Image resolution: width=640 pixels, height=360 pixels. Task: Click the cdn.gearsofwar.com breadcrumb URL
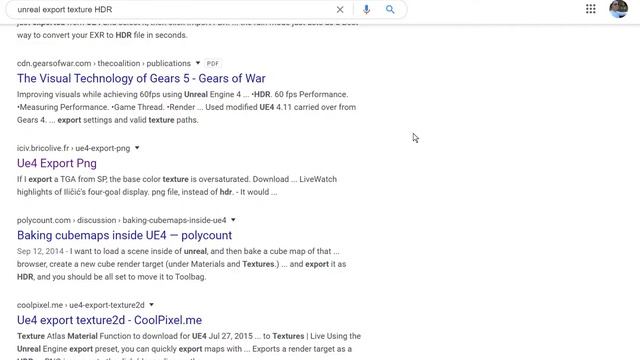[104, 63]
